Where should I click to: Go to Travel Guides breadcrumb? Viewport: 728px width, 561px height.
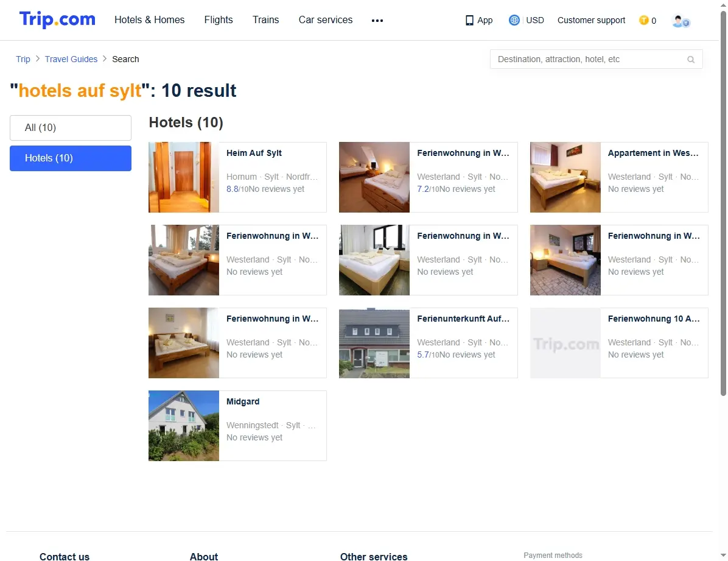click(x=71, y=59)
